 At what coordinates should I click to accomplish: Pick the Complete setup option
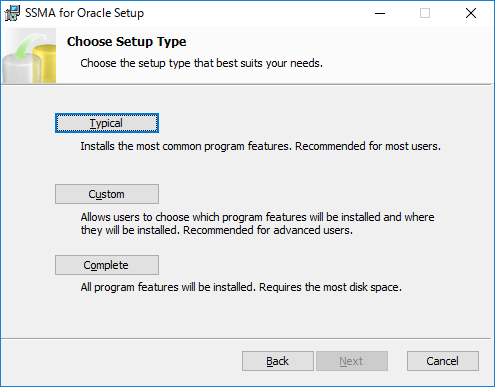pyautogui.click(x=107, y=265)
